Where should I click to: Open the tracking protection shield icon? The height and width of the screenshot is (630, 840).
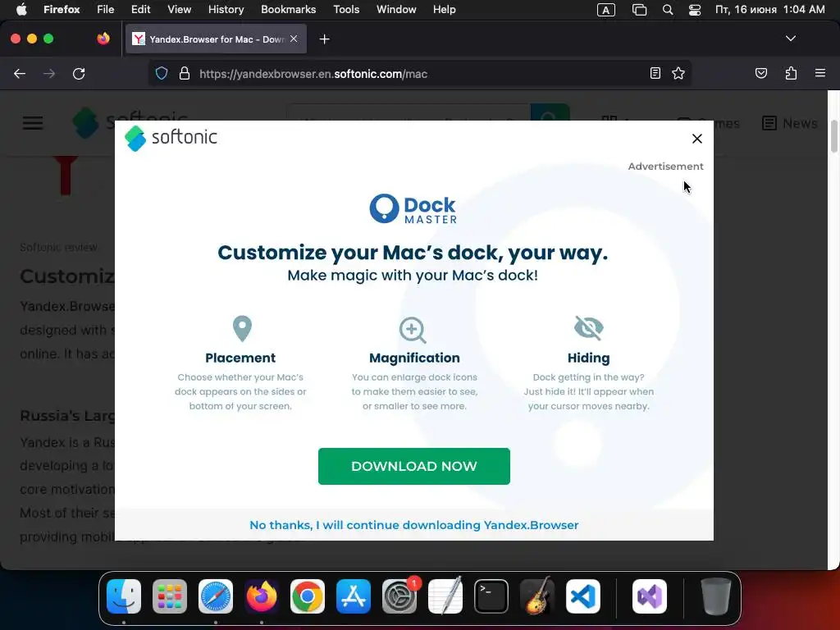pyautogui.click(x=162, y=73)
